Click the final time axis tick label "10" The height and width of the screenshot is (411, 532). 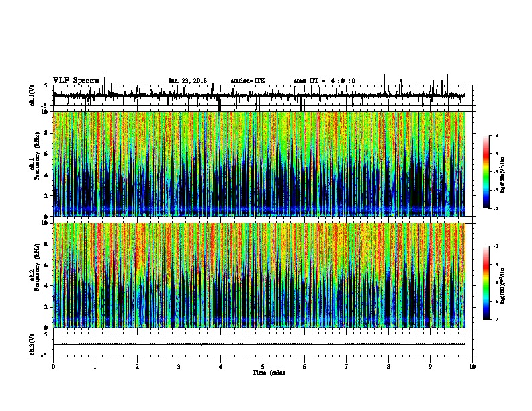point(472,367)
